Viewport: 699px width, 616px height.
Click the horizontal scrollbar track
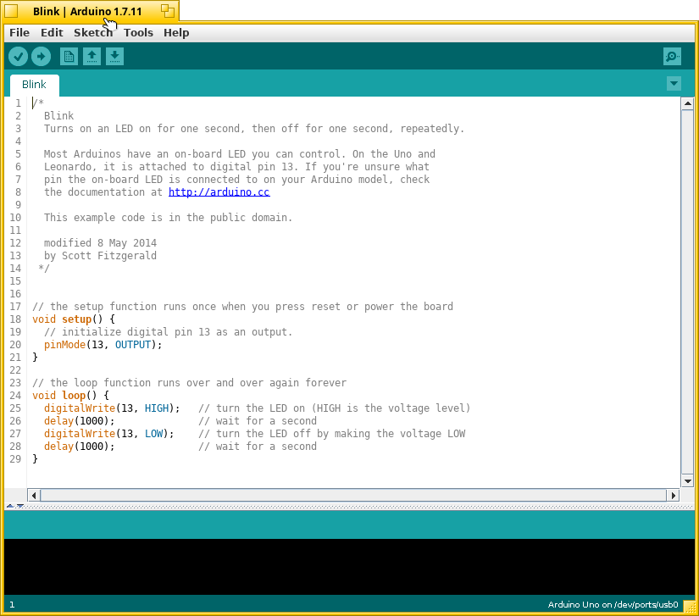353,495
